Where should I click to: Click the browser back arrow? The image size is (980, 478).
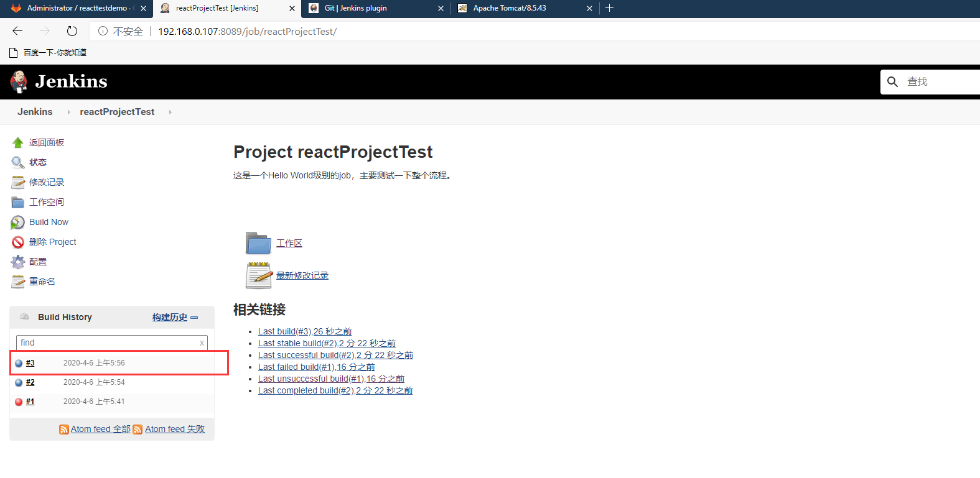[17, 31]
